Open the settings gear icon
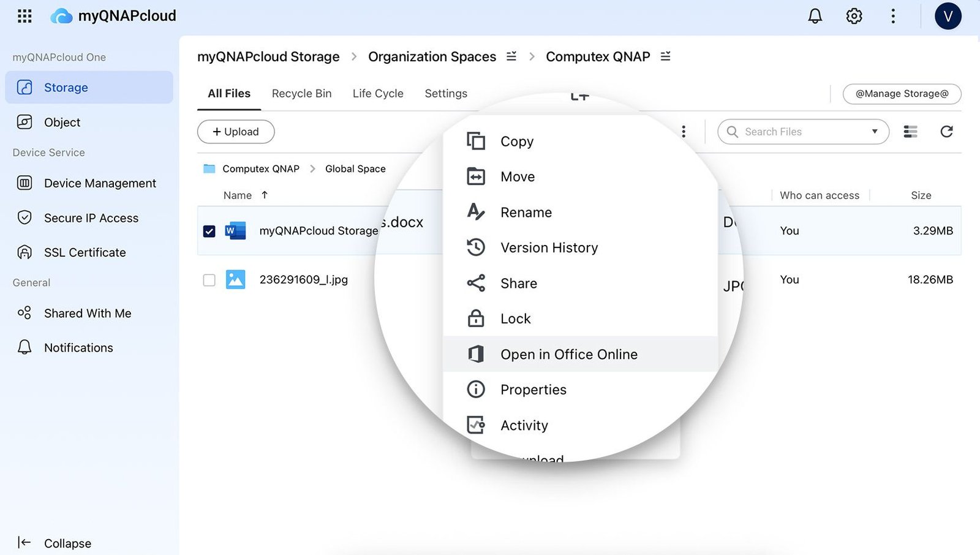The width and height of the screenshot is (980, 555). pos(854,16)
